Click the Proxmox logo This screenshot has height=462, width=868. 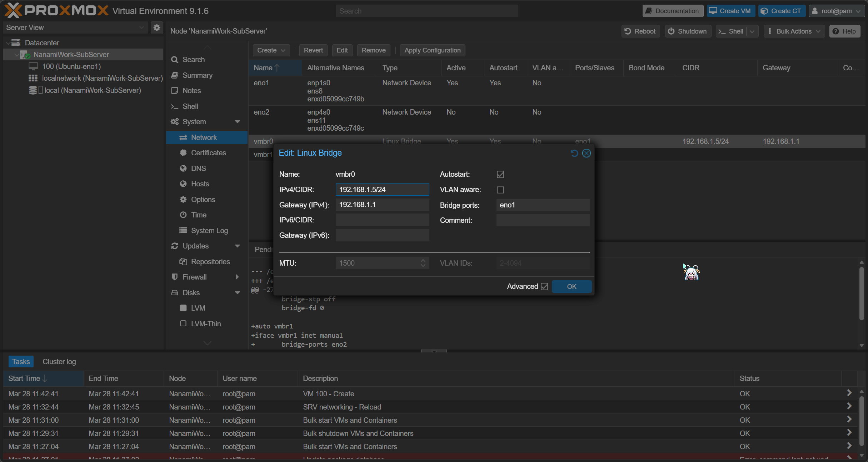tap(56, 10)
